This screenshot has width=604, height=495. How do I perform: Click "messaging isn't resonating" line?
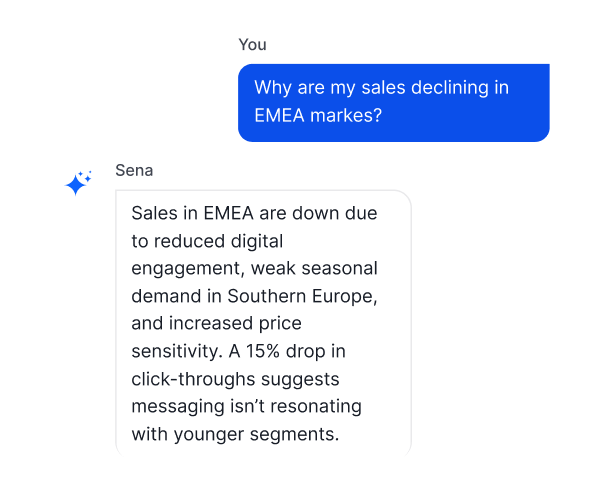coord(247,407)
